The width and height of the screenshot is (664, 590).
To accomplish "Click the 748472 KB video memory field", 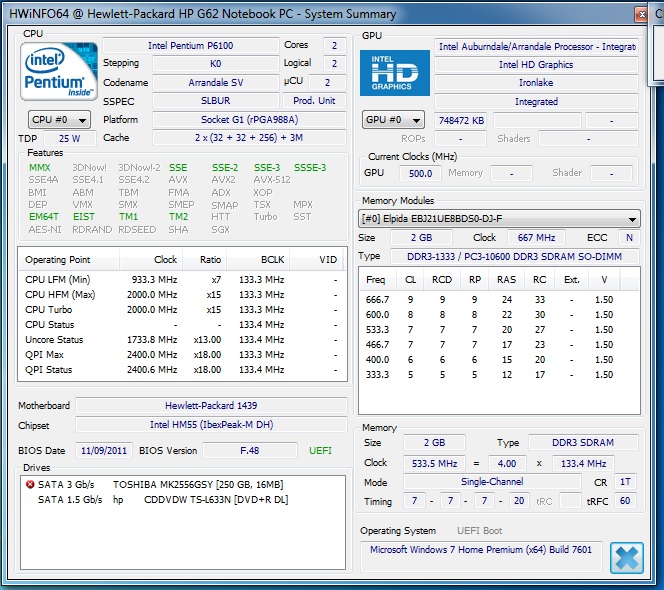I will (461, 120).
